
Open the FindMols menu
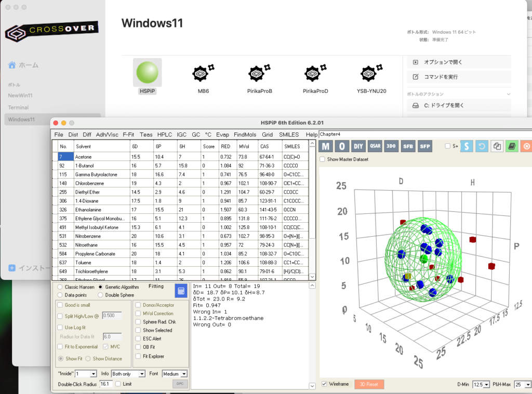tap(245, 134)
